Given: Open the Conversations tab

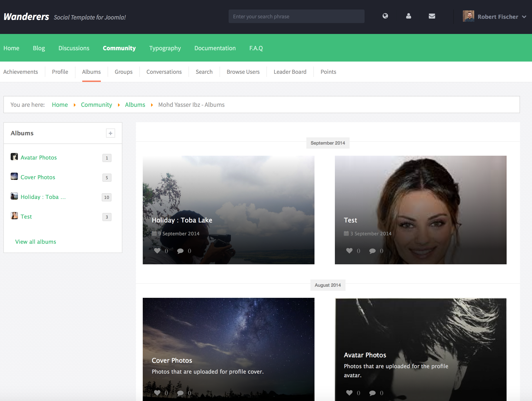Looking at the screenshot, I should click(164, 72).
